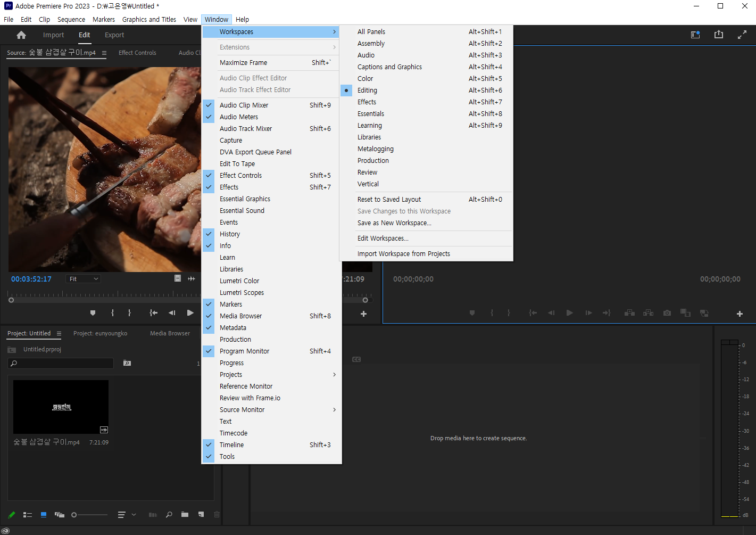Image resolution: width=756 pixels, height=535 pixels.
Task: Open the Media Browser tab
Action: (170, 334)
